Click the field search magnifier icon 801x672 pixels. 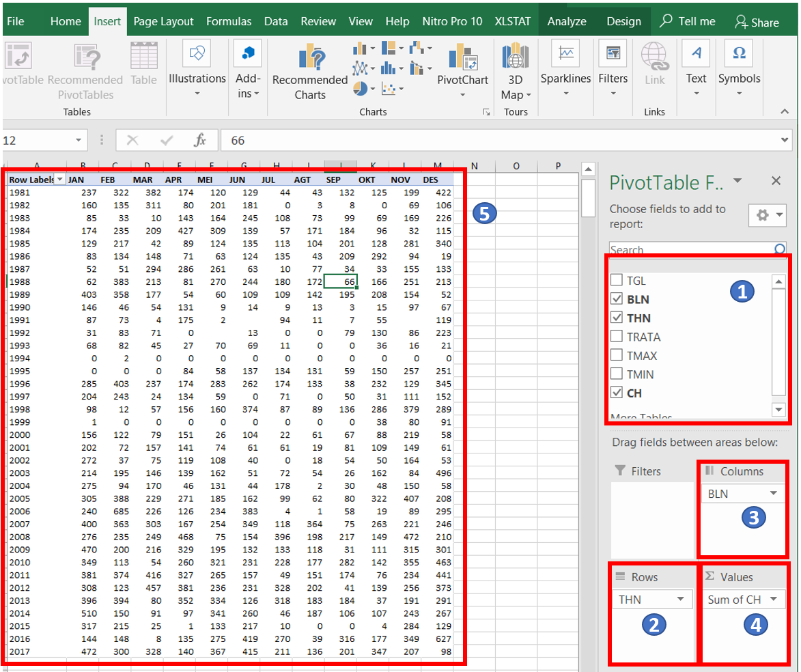coord(780,249)
